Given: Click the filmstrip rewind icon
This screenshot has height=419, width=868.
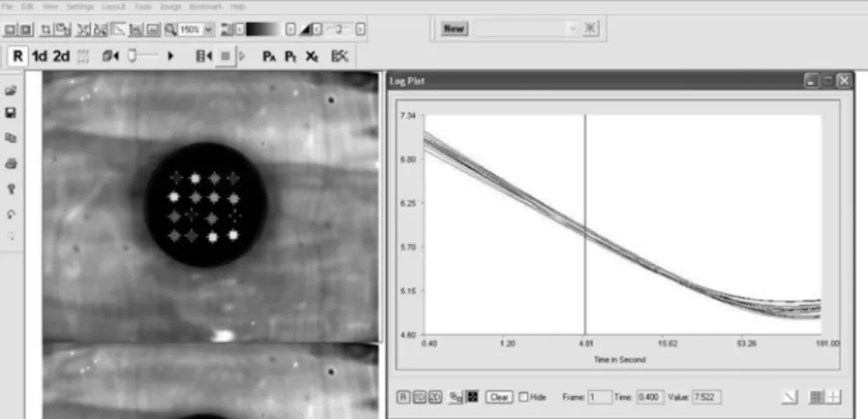Looking at the screenshot, I should [x=204, y=56].
